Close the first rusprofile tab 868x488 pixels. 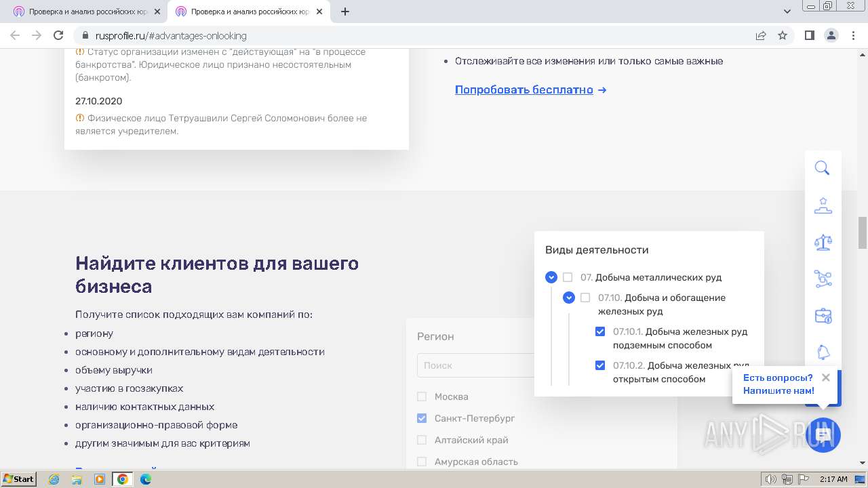click(x=157, y=12)
